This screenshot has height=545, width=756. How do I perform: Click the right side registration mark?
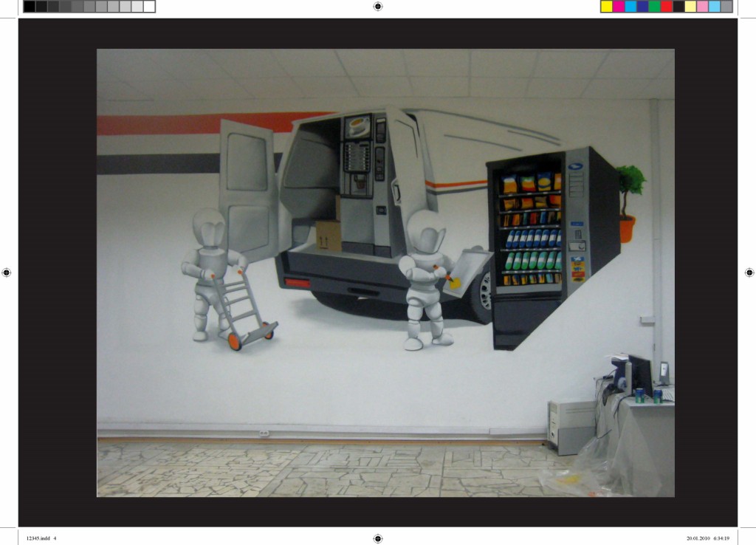[x=749, y=272]
